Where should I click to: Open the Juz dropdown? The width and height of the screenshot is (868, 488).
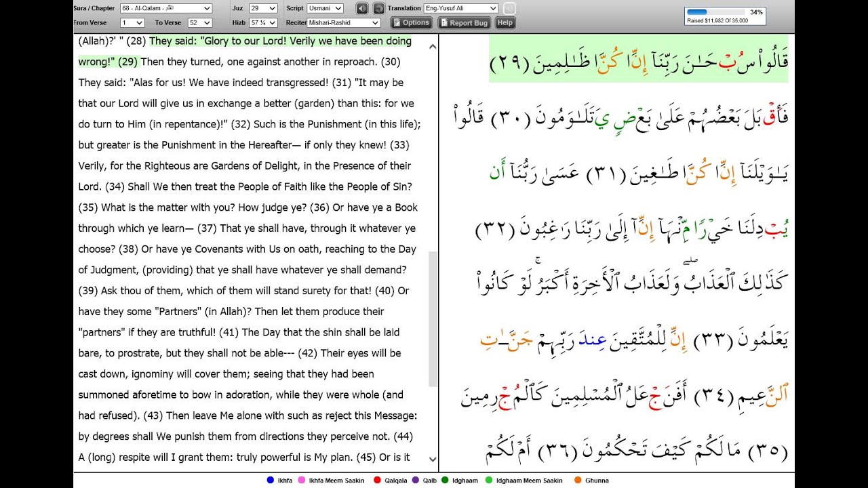tap(263, 8)
